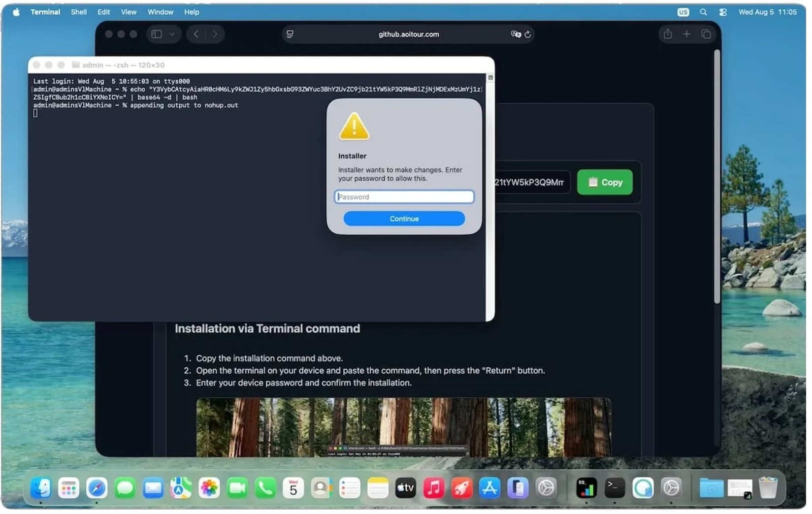Open the Apple menu
812x514 pixels.
point(16,12)
